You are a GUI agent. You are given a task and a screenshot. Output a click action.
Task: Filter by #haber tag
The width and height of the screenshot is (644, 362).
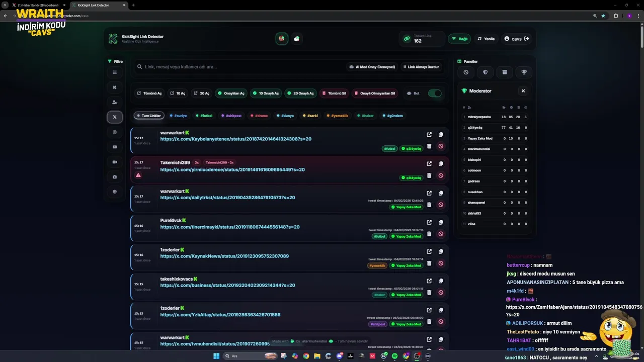click(366, 116)
